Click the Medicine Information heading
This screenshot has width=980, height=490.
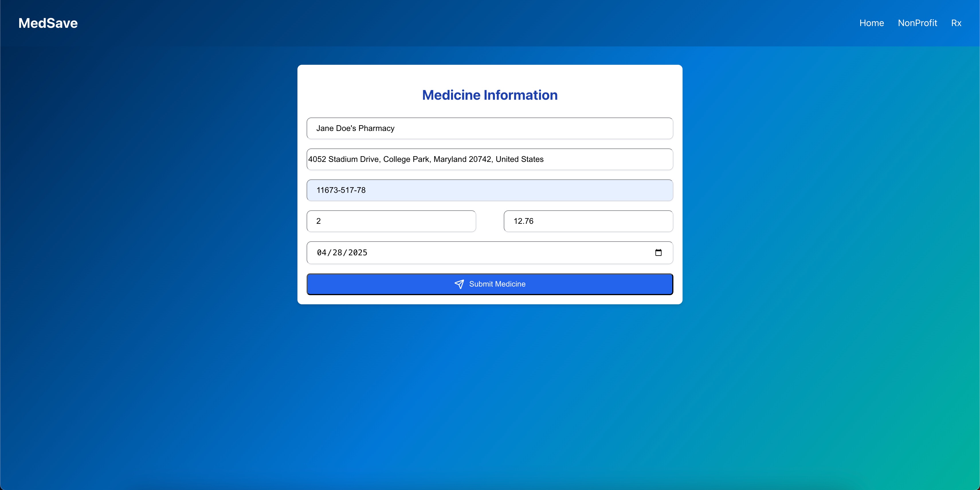(490, 95)
